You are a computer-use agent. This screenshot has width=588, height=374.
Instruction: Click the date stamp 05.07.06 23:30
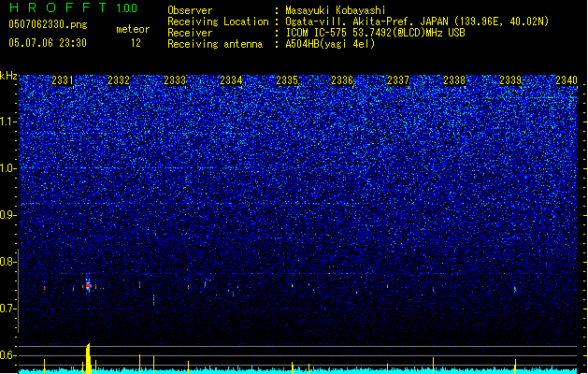48,43
